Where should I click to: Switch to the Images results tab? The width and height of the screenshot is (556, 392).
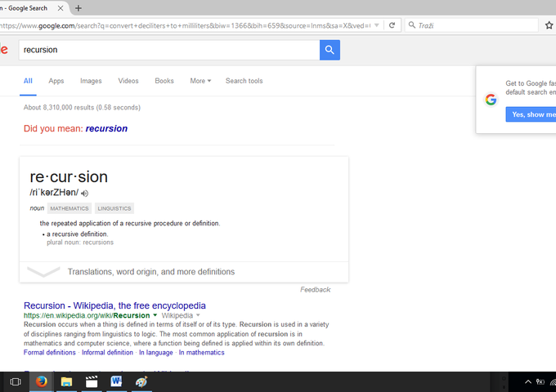pos(91,81)
